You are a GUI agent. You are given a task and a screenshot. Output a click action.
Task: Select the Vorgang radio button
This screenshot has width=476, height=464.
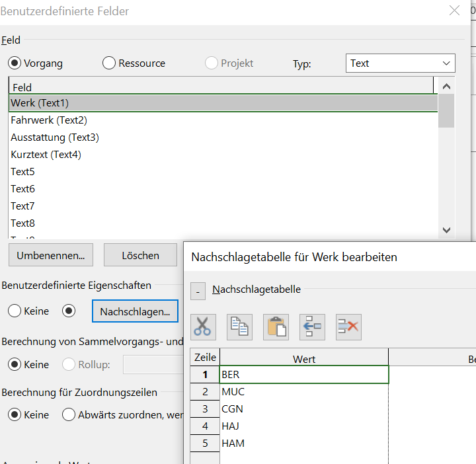click(15, 63)
